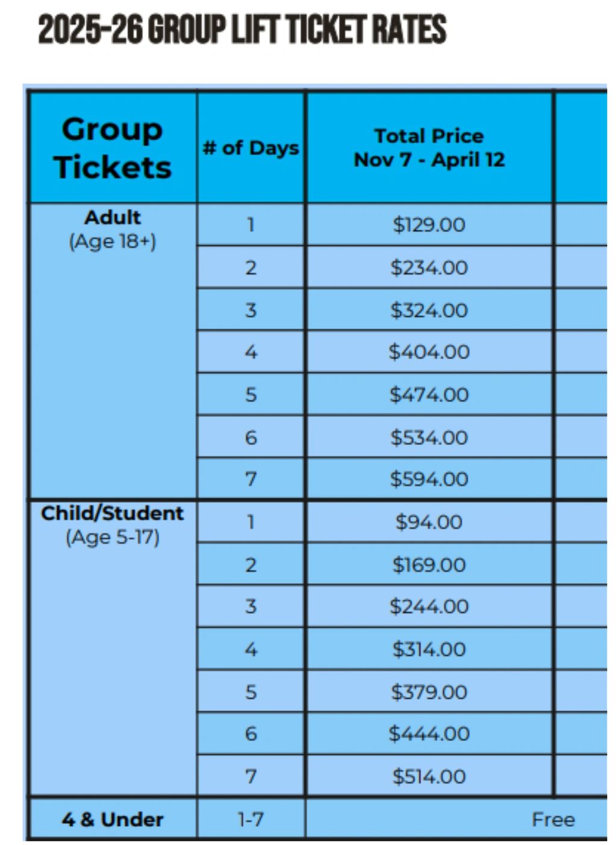Image resolution: width=616 pixels, height=845 pixels.
Task: Select the $379.00 price cell
Action: (x=429, y=692)
